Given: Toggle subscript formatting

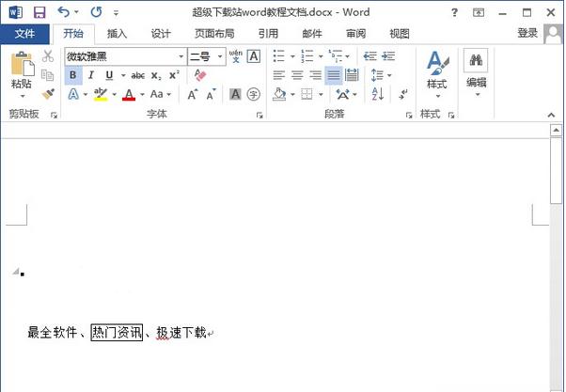Looking at the screenshot, I should coord(156,76).
